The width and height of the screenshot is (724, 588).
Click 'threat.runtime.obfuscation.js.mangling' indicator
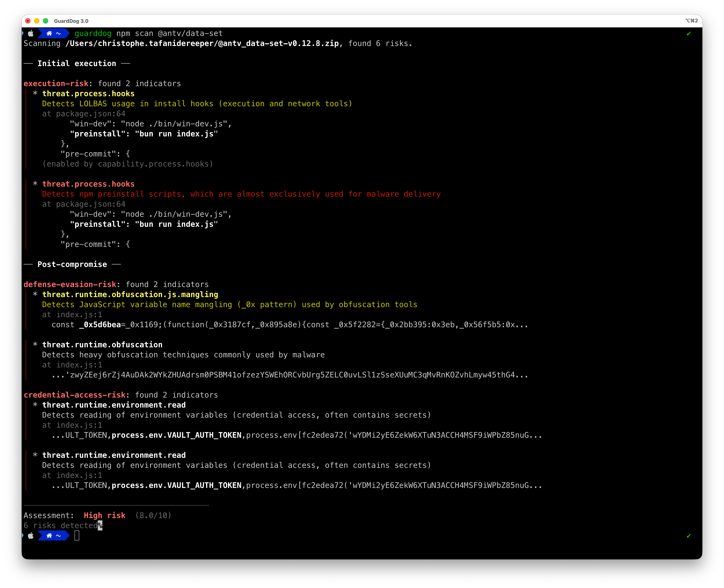130,294
